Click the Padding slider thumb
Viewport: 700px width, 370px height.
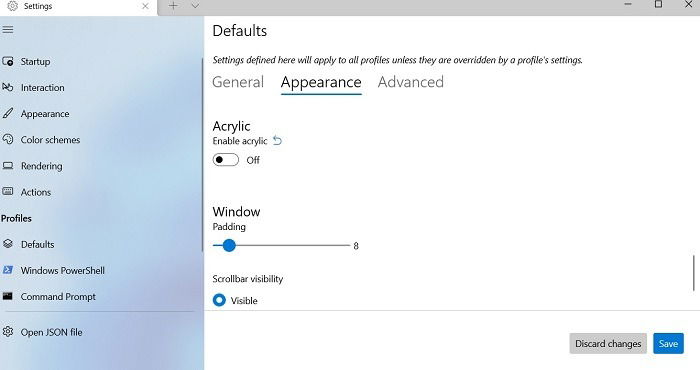tap(229, 245)
